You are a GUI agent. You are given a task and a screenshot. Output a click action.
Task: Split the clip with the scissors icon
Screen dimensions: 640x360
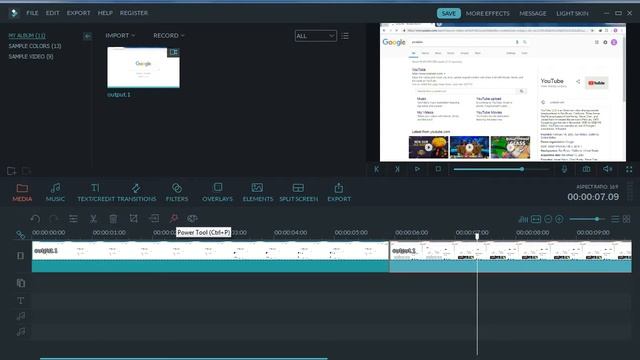(93, 219)
